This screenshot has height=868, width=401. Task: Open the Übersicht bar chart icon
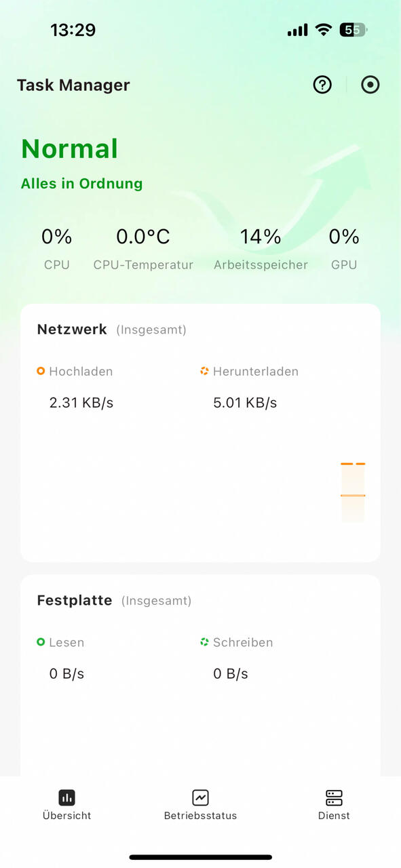point(66,797)
